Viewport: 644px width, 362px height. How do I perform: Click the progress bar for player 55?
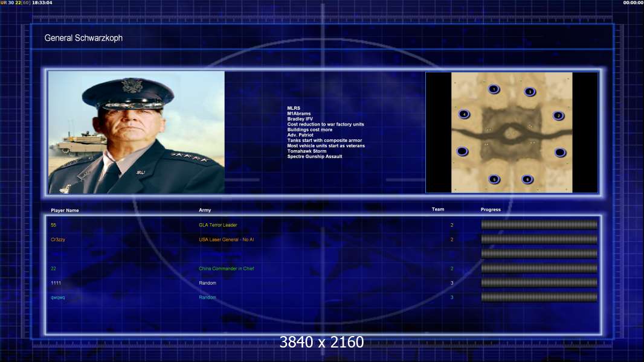(x=539, y=224)
